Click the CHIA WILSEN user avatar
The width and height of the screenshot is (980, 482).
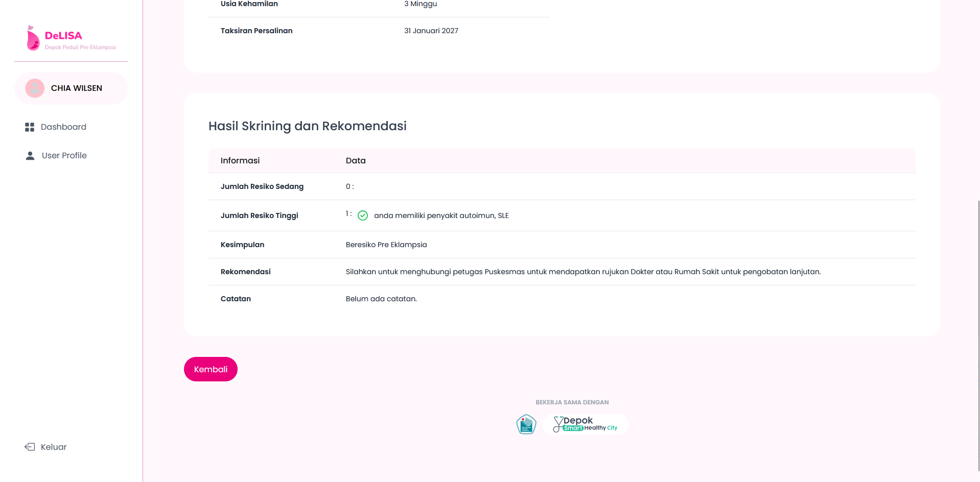click(x=35, y=88)
